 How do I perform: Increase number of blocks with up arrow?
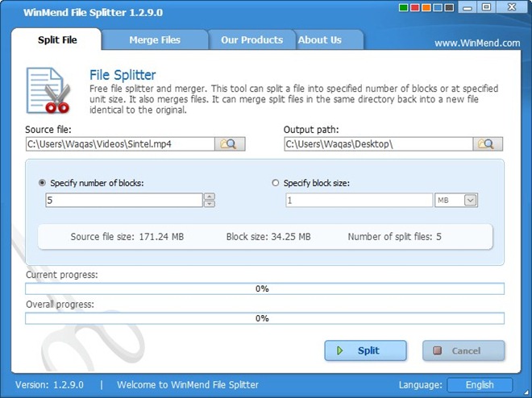(210, 197)
